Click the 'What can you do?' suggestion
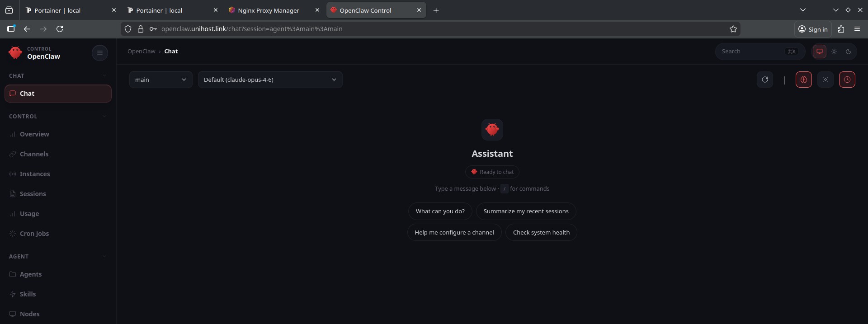The image size is (868, 324). (x=440, y=211)
